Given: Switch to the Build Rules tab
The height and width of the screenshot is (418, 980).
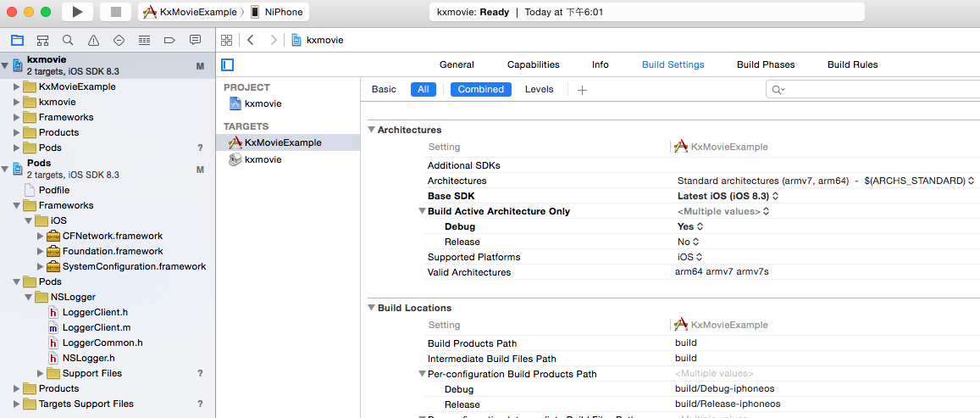Looking at the screenshot, I should [x=852, y=64].
